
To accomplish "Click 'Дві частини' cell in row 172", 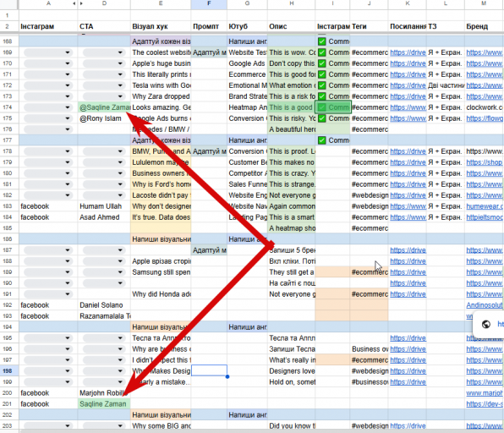I will (446, 85).
